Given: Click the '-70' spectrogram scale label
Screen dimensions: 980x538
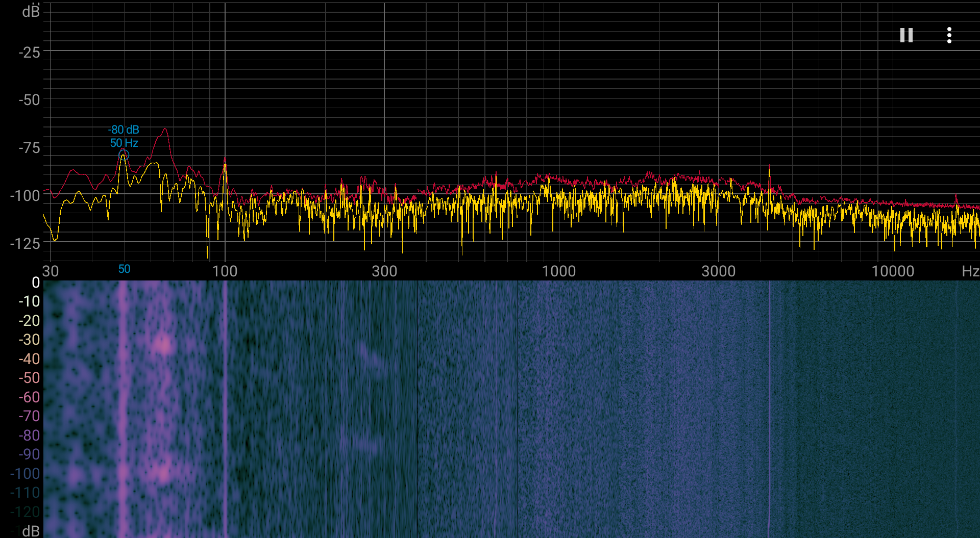Looking at the screenshot, I should 29,416.
